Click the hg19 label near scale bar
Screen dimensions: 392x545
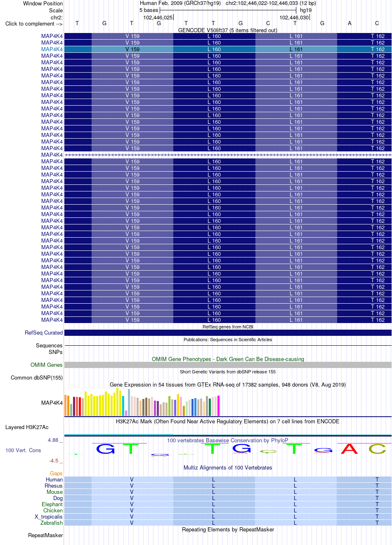(306, 10)
